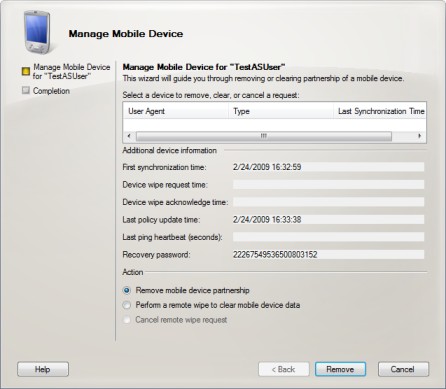Click First synchronization time value 2/24/2009 16:32:59

328,167
